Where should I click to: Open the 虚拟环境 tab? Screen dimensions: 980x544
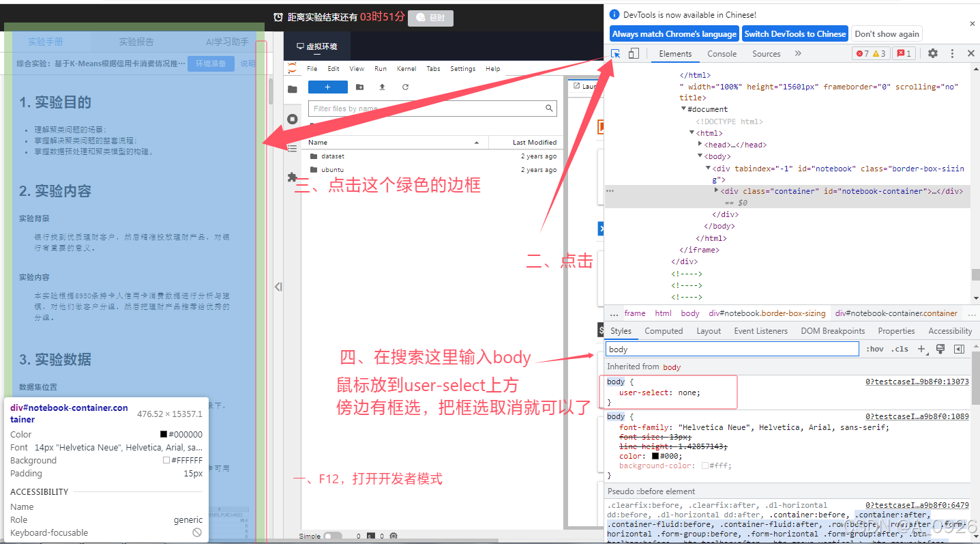point(316,46)
